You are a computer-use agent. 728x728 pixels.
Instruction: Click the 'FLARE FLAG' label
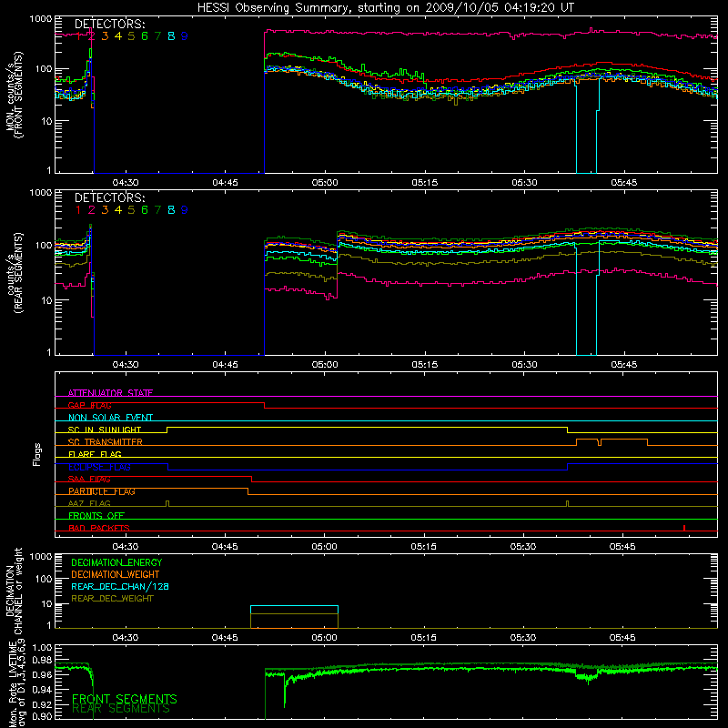pyautogui.click(x=95, y=454)
